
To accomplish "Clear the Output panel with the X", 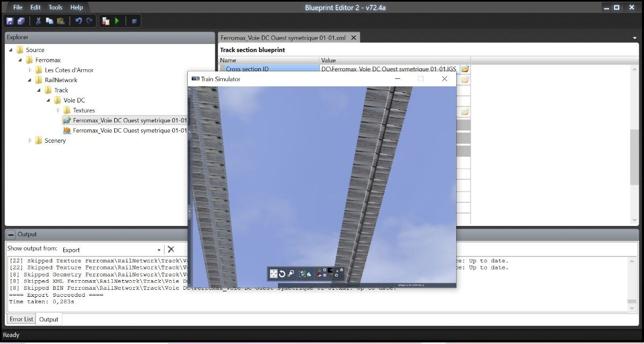I will (x=171, y=249).
